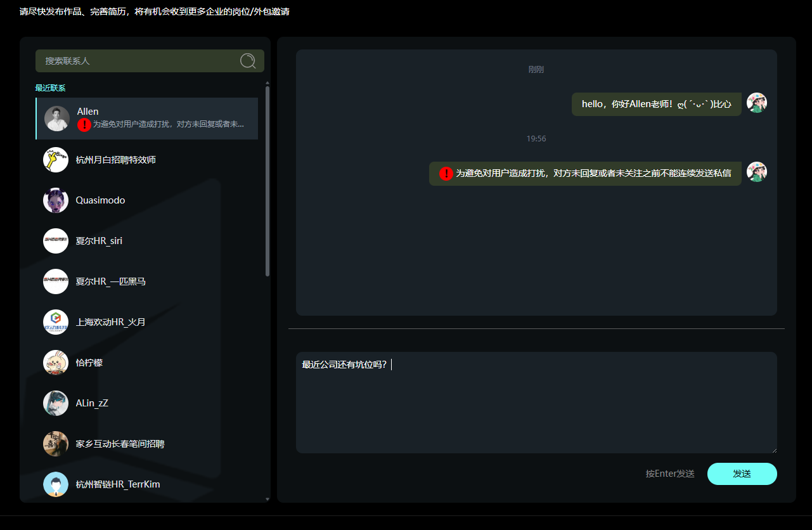
Task: Click the magnifier icon in contact search
Action: tap(248, 61)
